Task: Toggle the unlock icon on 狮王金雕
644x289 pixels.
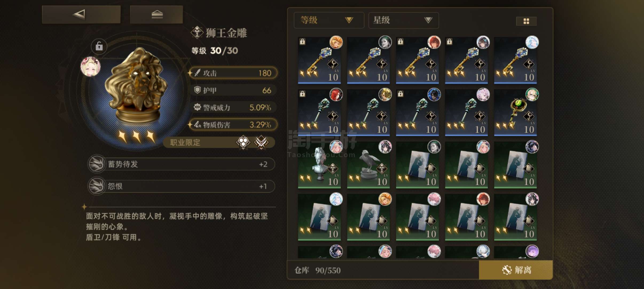Action: 99,46
